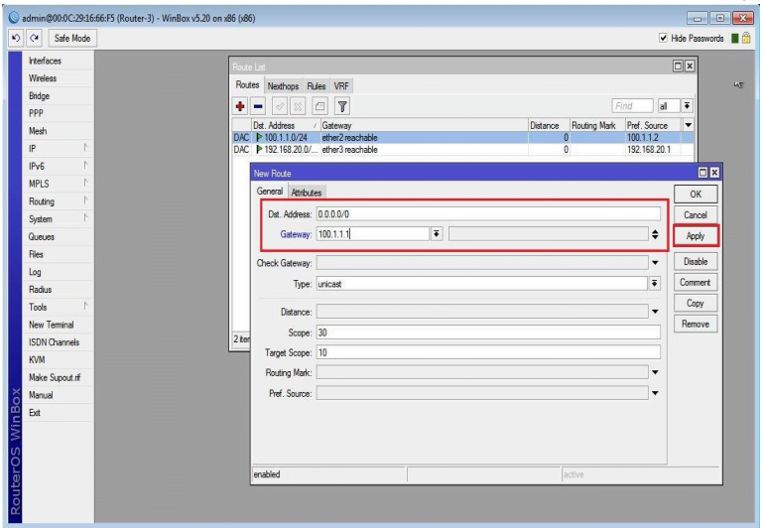Click the padlock icon in top right
Image resolution: width=764 pixels, height=532 pixels.
(x=745, y=38)
